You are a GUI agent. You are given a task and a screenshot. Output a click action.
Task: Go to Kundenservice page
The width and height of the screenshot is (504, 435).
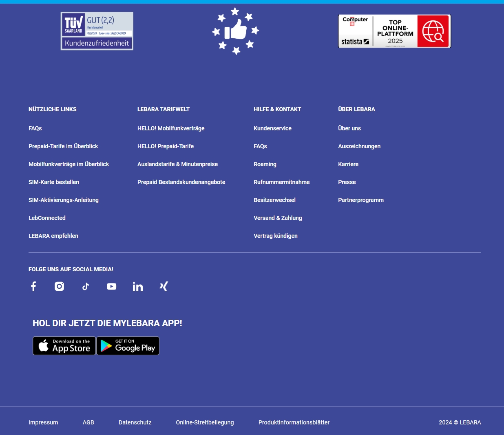click(272, 128)
